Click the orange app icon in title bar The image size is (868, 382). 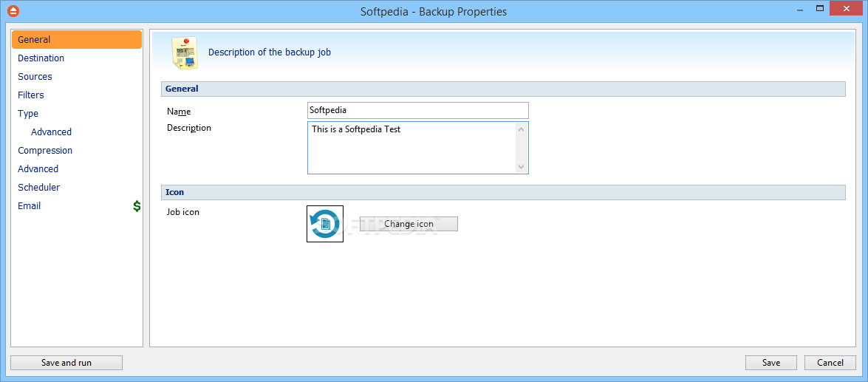coord(12,11)
